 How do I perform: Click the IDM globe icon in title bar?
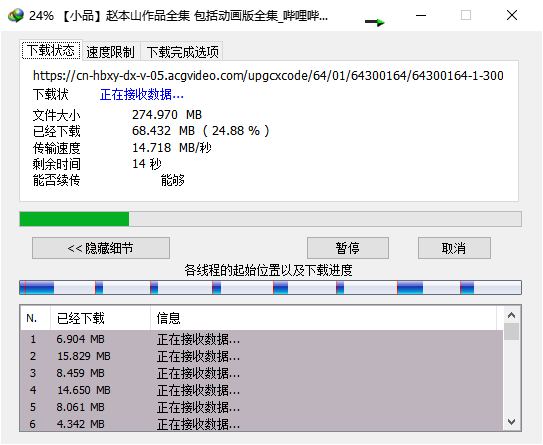[x=16, y=16]
